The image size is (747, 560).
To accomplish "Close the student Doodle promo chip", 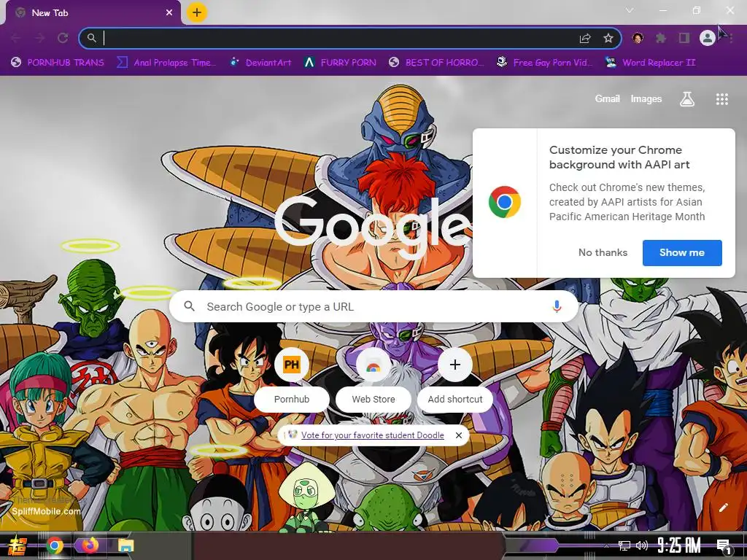I will (458, 435).
